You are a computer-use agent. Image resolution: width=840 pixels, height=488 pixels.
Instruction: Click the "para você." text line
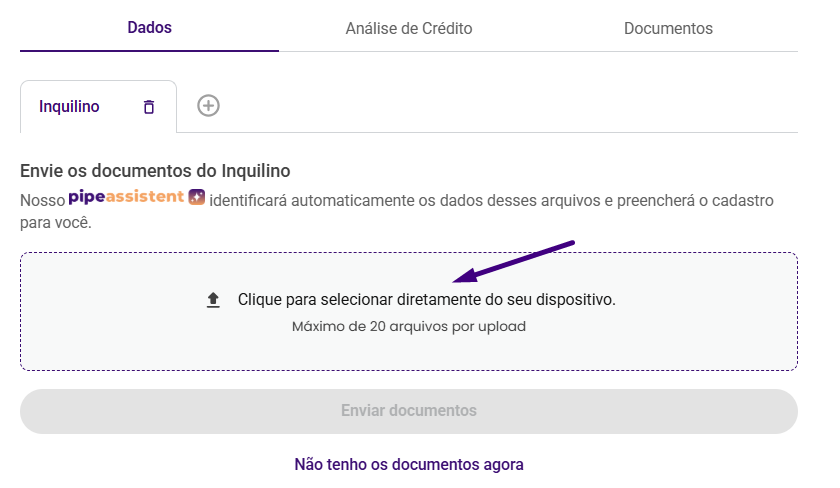56,222
